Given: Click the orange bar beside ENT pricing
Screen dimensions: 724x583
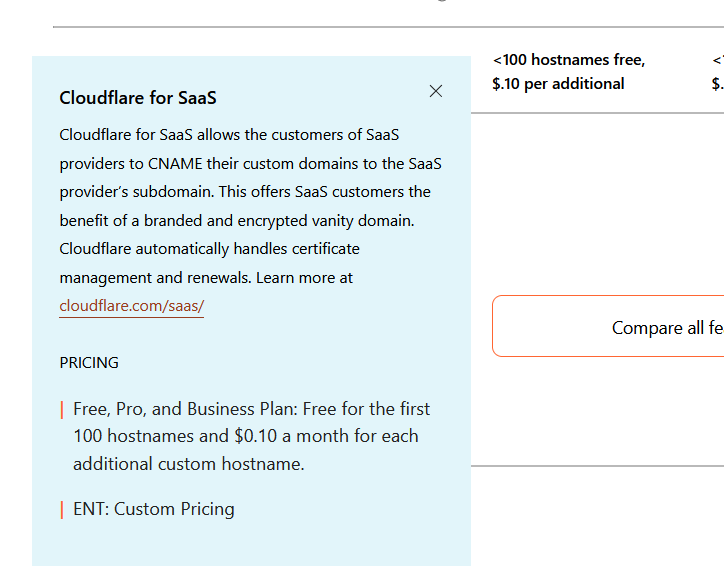Looking at the screenshot, I should click(x=62, y=510).
